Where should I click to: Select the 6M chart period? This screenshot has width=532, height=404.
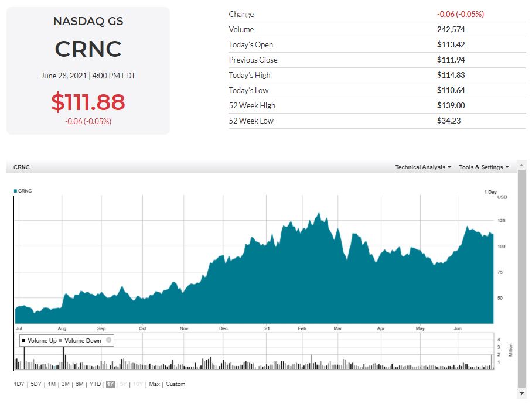click(x=79, y=384)
